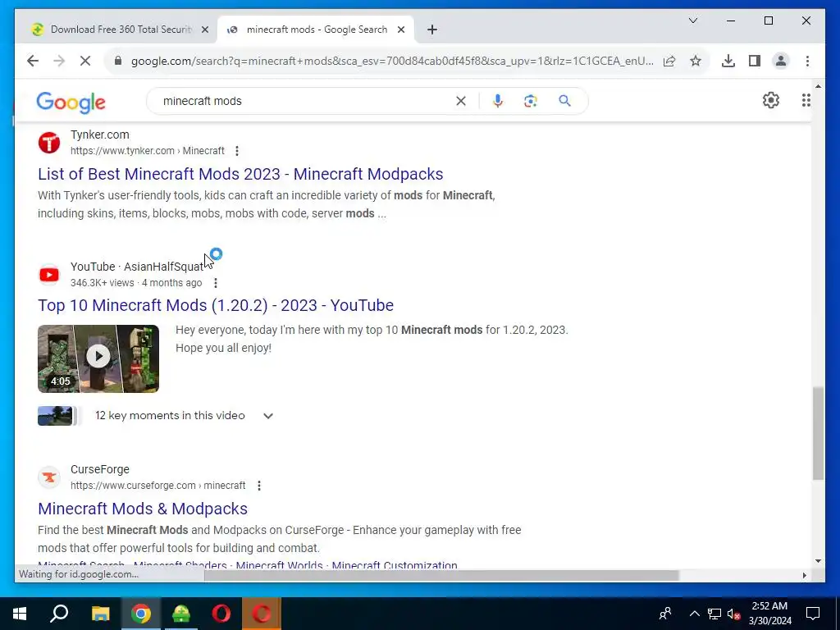The height and width of the screenshot is (630, 840).
Task: Play the Top 10 Minecraft Mods video thumbnail
Action: [98, 358]
